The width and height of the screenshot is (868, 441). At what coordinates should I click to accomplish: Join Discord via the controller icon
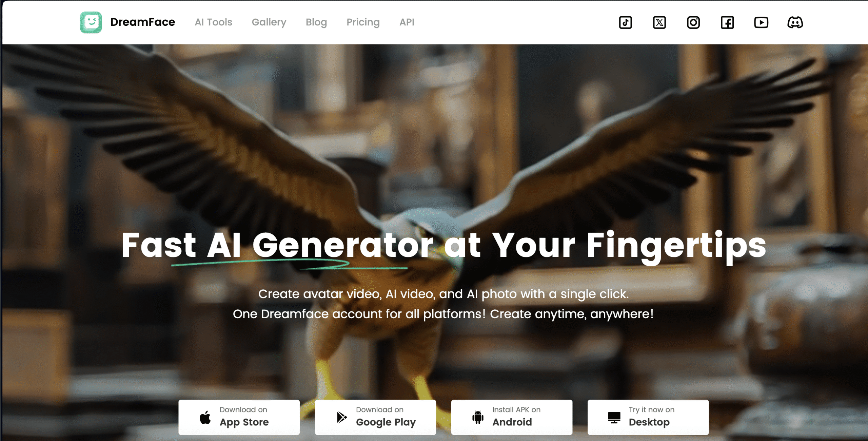point(795,22)
